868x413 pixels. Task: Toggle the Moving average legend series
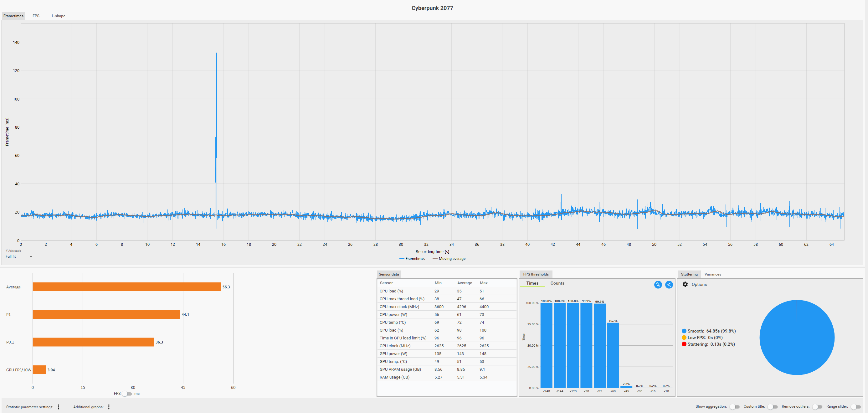[449, 259]
